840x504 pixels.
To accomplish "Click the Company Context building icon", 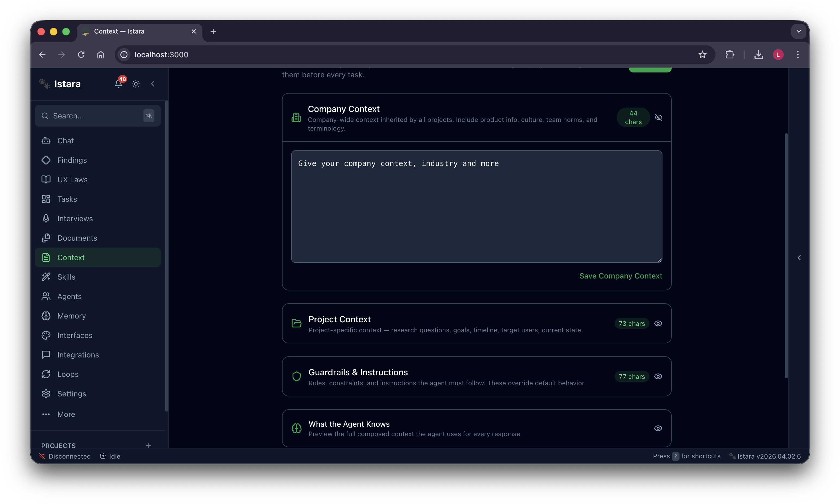I will [x=296, y=118].
